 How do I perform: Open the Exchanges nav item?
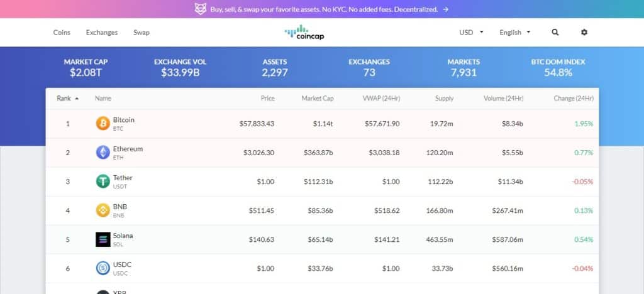click(x=101, y=33)
